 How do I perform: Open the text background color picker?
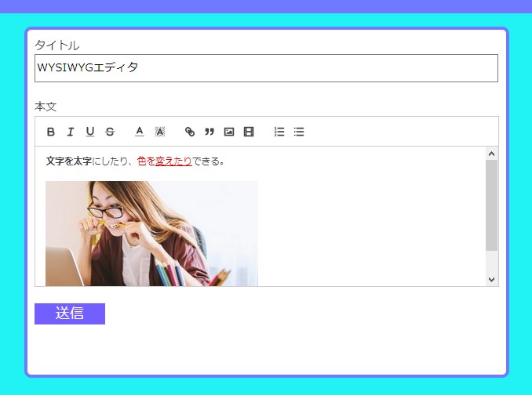coord(160,132)
